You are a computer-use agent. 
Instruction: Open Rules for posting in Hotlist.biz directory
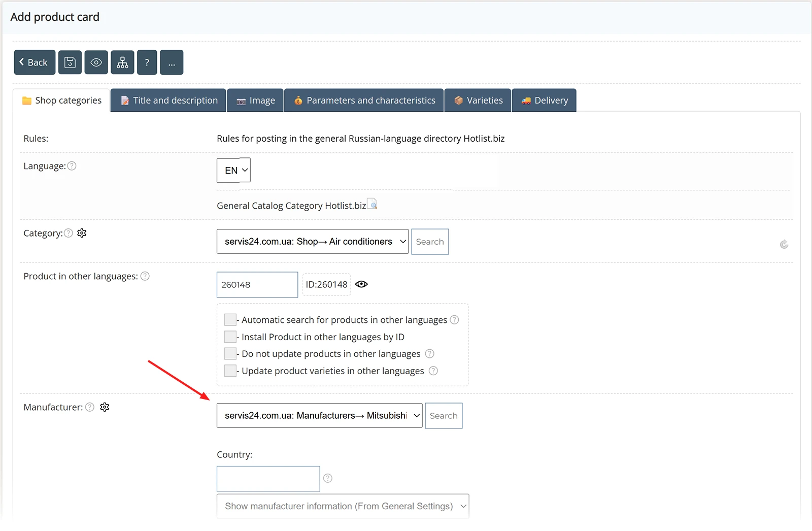[x=360, y=139]
